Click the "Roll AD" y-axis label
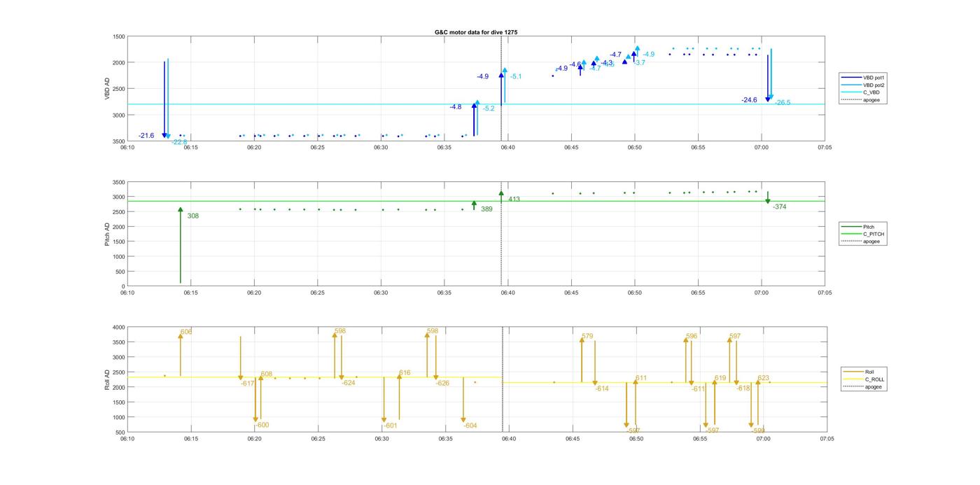Image resolution: width=980 pixels, height=485 pixels. click(x=107, y=379)
